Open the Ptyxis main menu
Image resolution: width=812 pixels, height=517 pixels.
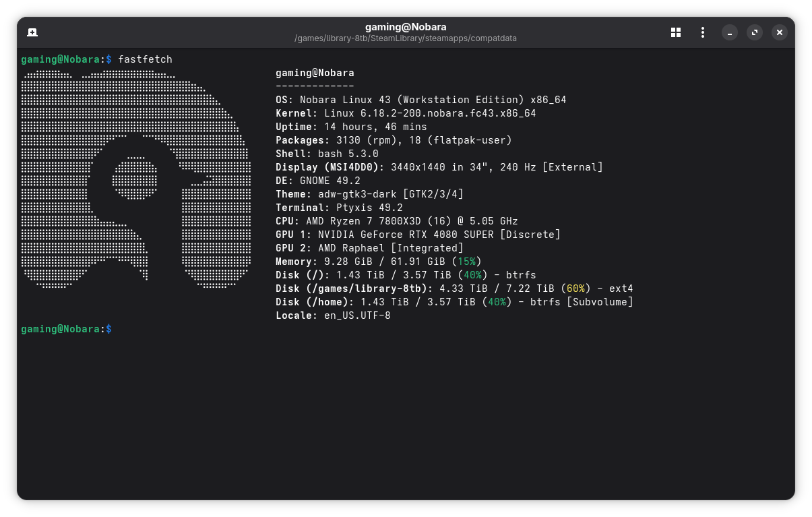point(703,32)
